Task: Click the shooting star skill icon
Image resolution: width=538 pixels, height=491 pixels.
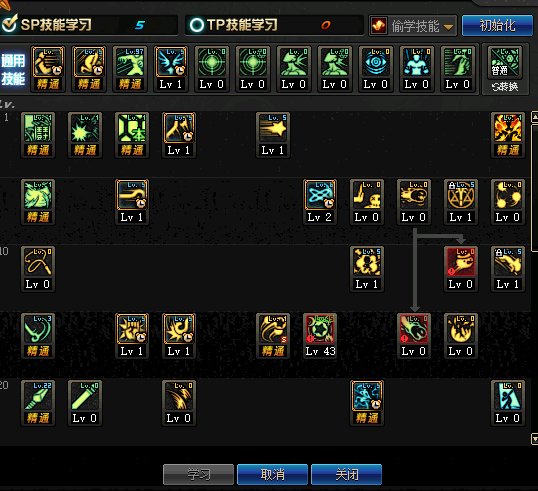Action: click(273, 128)
